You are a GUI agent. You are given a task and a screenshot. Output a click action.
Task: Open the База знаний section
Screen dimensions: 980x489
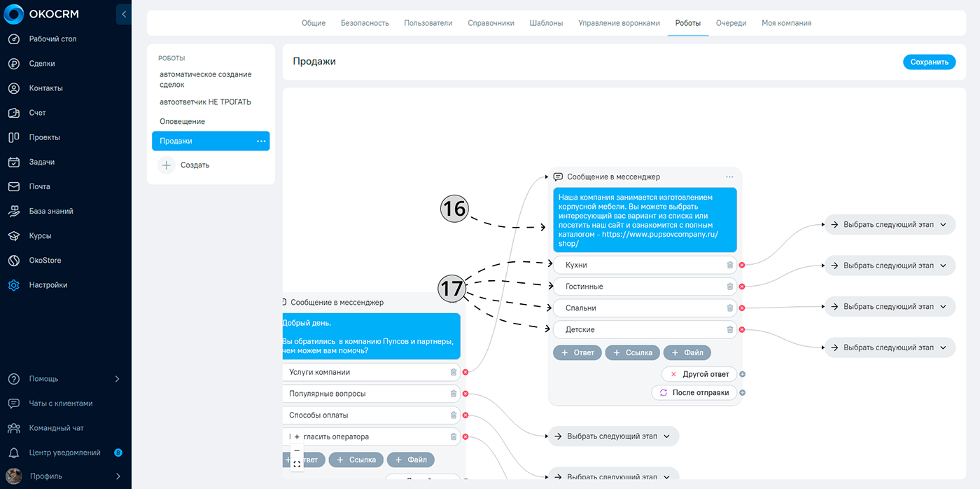click(50, 211)
